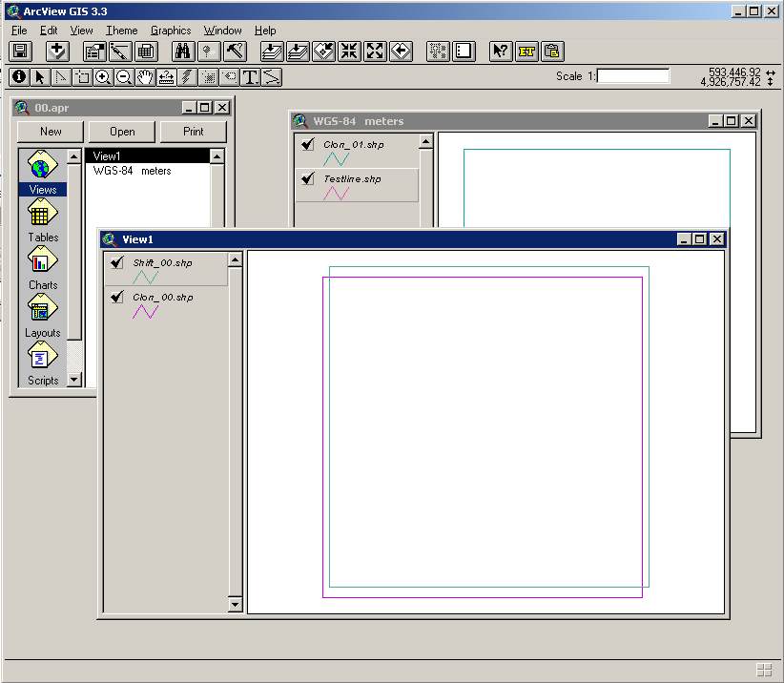Click up arrow of WGS-84 legend scrollbar

(x=426, y=141)
